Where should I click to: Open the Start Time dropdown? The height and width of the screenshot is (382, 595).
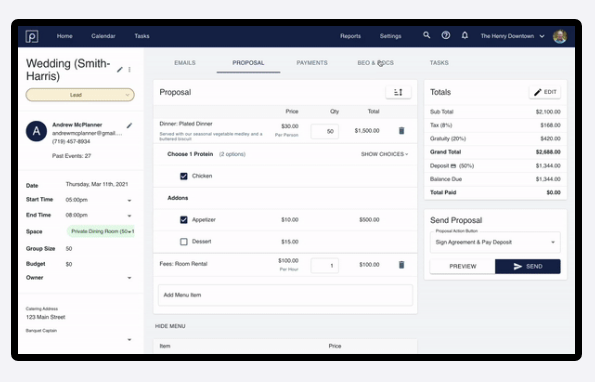[x=129, y=200]
